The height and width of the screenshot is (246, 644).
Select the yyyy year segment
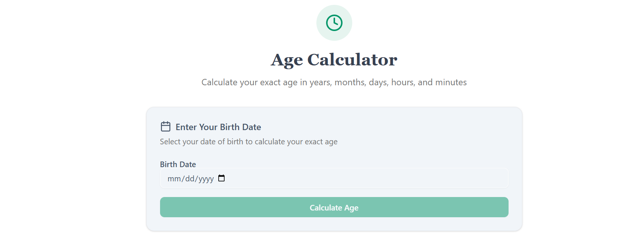(206, 179)
